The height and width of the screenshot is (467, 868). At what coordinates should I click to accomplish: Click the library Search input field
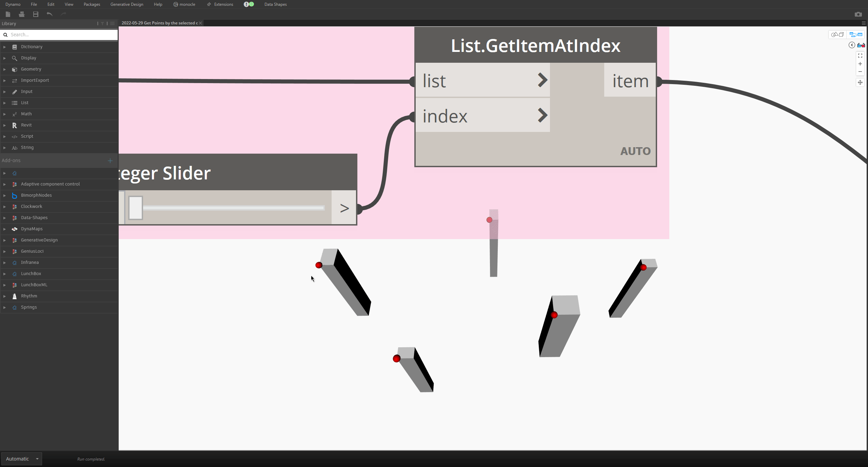tap(63, 35)
